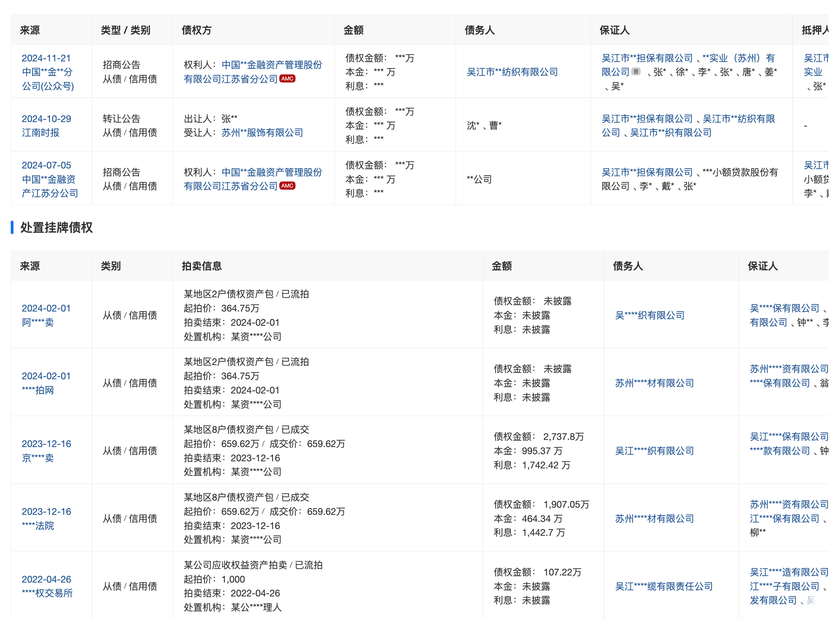This screenshot has width=840, height=638.
Task: Click 起拍价：1,000 text
Action: pyautogui.click(x=214, y=579)
